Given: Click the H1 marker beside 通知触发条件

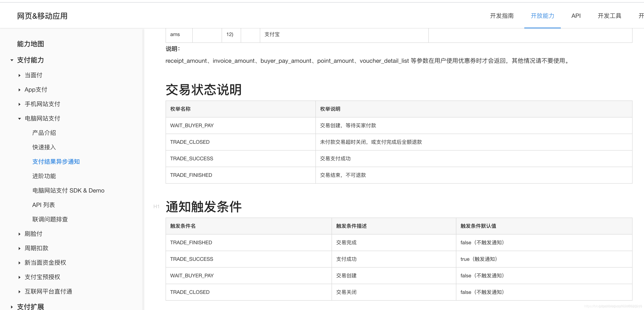Looking at the screenshot, I should coord(156,207).
